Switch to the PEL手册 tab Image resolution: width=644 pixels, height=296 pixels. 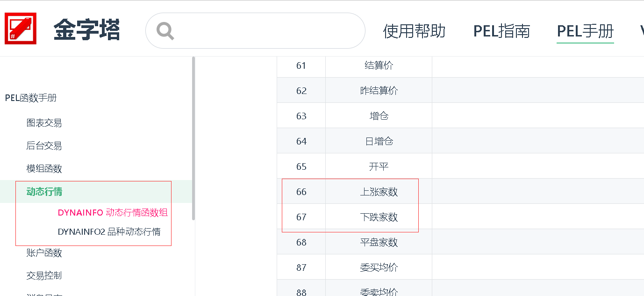[585, 31]
